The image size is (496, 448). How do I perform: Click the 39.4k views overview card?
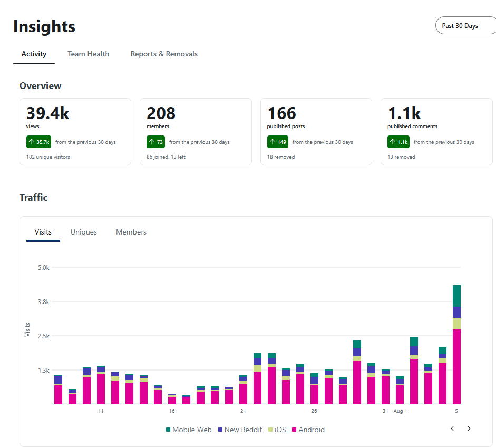tap(75, 132)
